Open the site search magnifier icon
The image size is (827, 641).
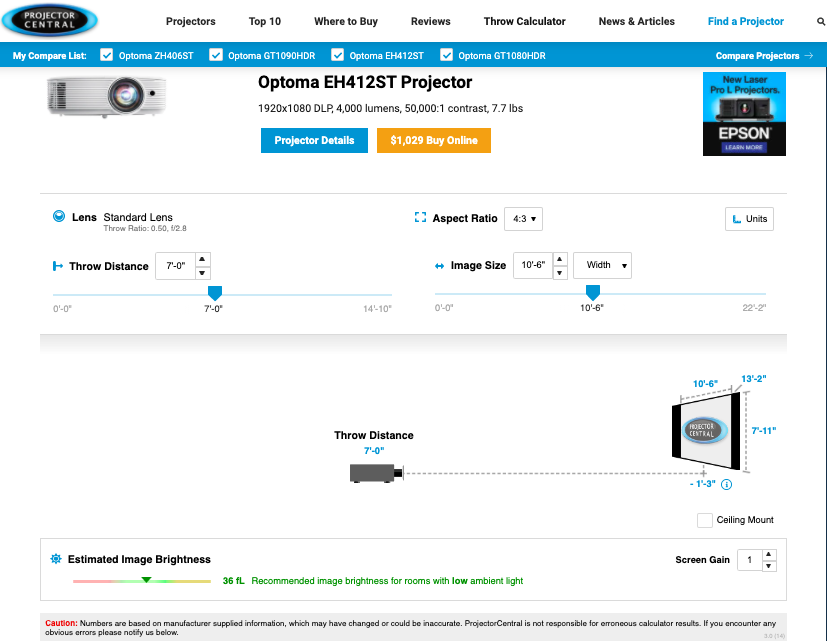821,22
